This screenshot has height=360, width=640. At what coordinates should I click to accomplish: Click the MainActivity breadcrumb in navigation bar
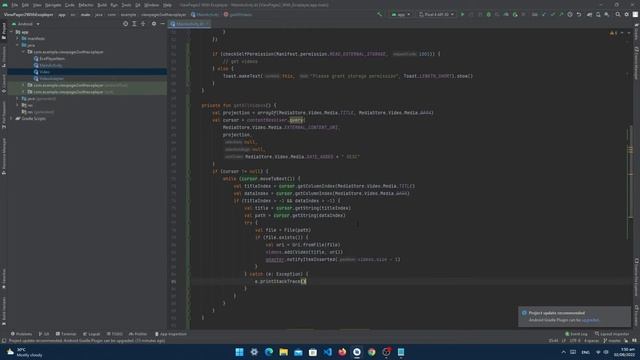pyautogui.click(x=205, y=15)
